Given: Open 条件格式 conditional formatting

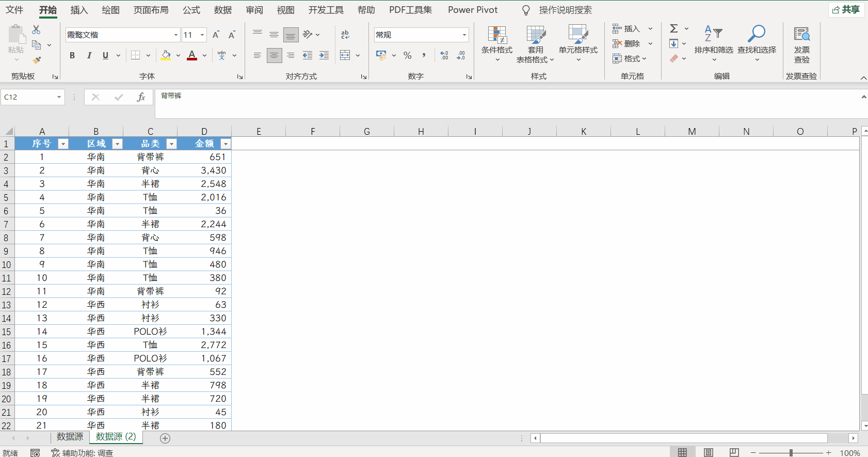Looking at the screenshot, I should tap(497, 43).
